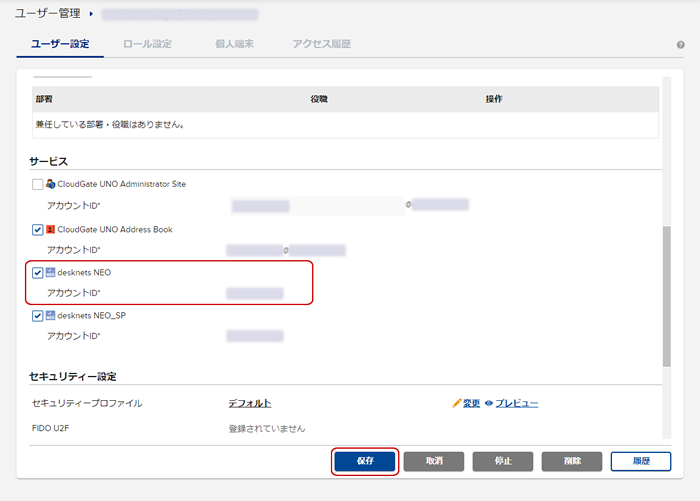Click desknets NEO_SP account ID field

[x=254, y=336]
